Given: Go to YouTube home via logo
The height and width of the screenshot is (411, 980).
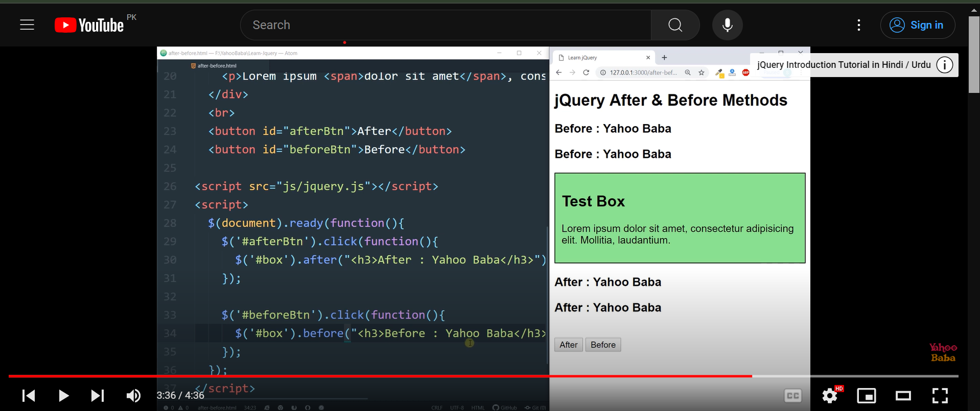Looking at the screenshot, I should pyautogui.click(x=89, y=25).
